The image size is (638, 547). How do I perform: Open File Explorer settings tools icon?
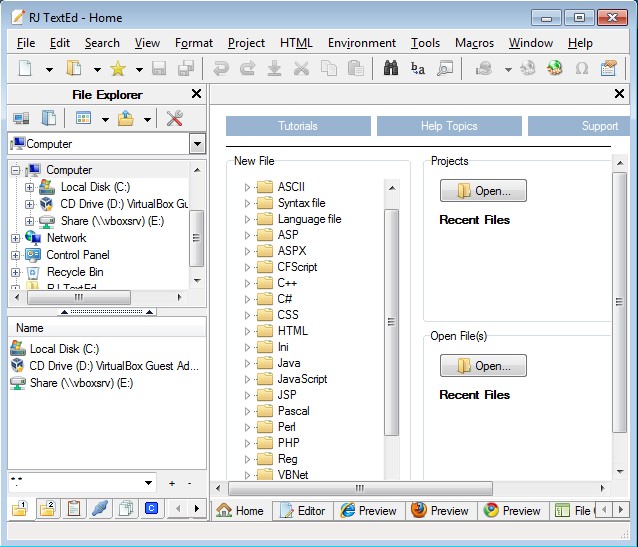click(x=174, y=118)
